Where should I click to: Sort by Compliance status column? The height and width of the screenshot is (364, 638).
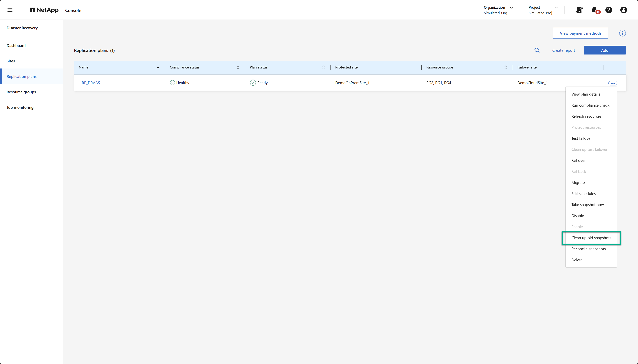pyautogui.click(x=238, y=68)
